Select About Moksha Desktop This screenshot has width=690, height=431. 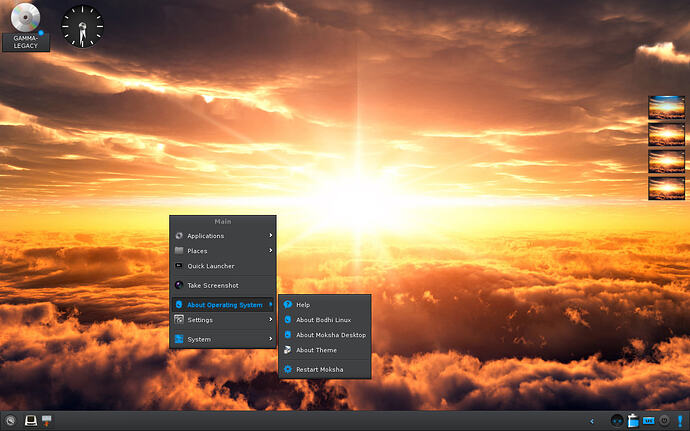tap(325, 335)
